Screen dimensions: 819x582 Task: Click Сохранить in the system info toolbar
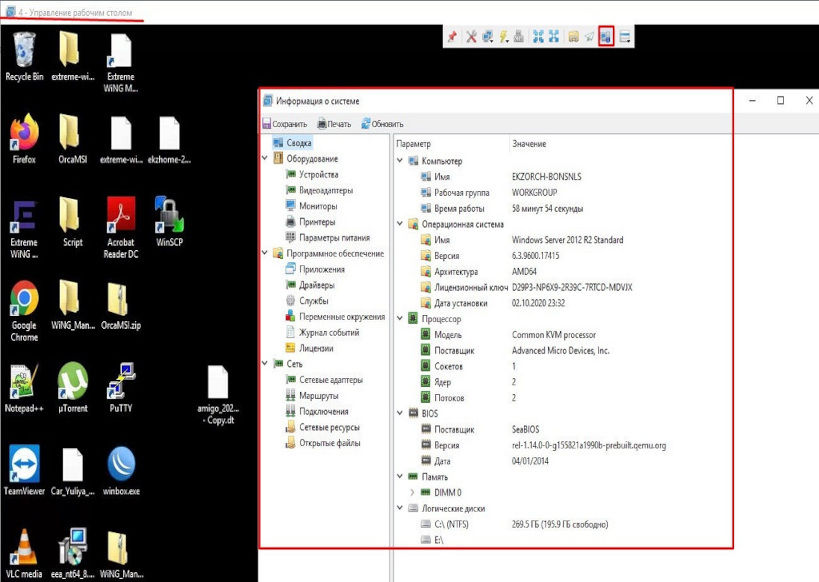(285, 124)
